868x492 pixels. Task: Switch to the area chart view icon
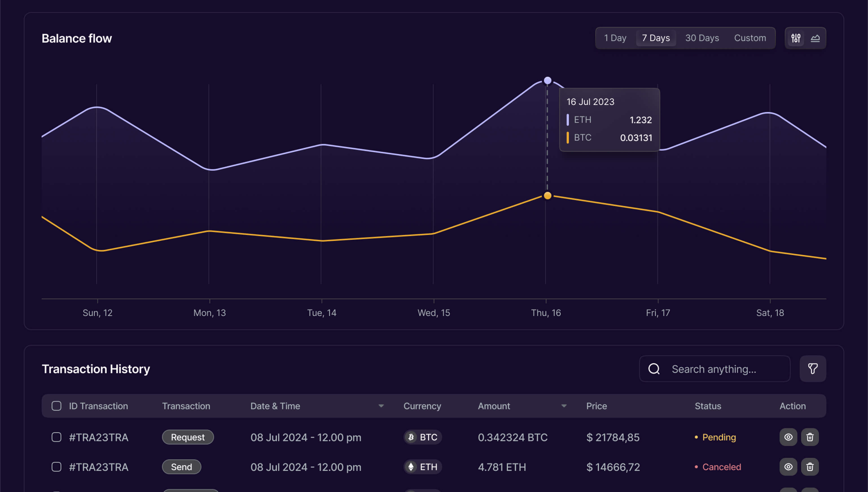(x=815, y=38)
